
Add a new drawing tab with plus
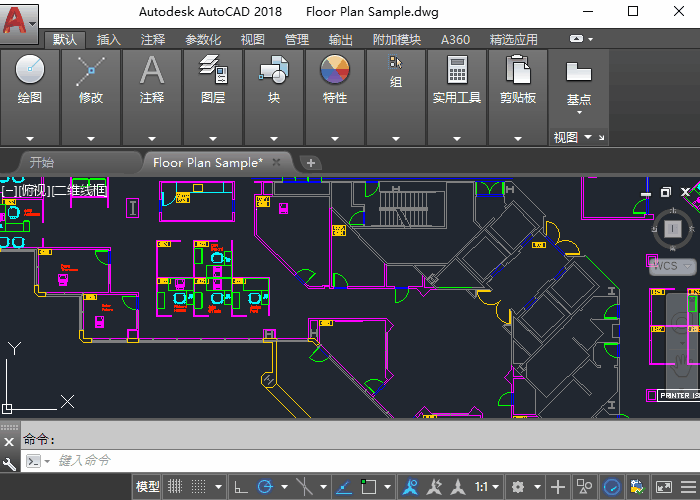[x=311, y=163]
